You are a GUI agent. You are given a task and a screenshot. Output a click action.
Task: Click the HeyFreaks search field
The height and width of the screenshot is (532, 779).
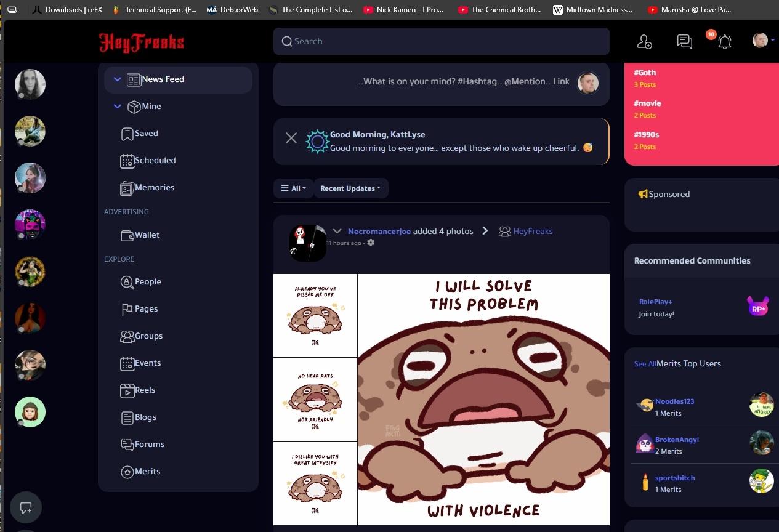click(441, 41)
